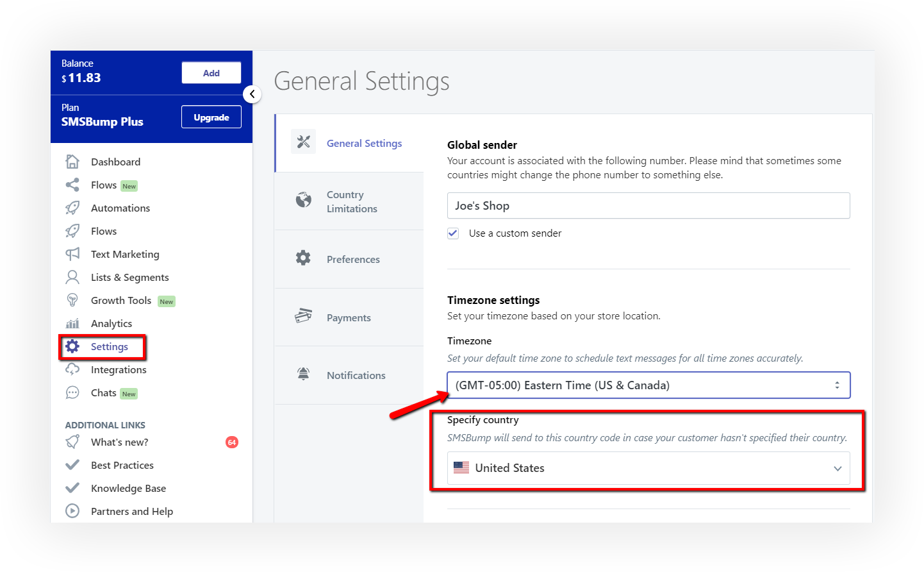Viewport: 924px width, 572px height.
Task: Click the New badge beside Chats
Action: [x=129, y=394]
